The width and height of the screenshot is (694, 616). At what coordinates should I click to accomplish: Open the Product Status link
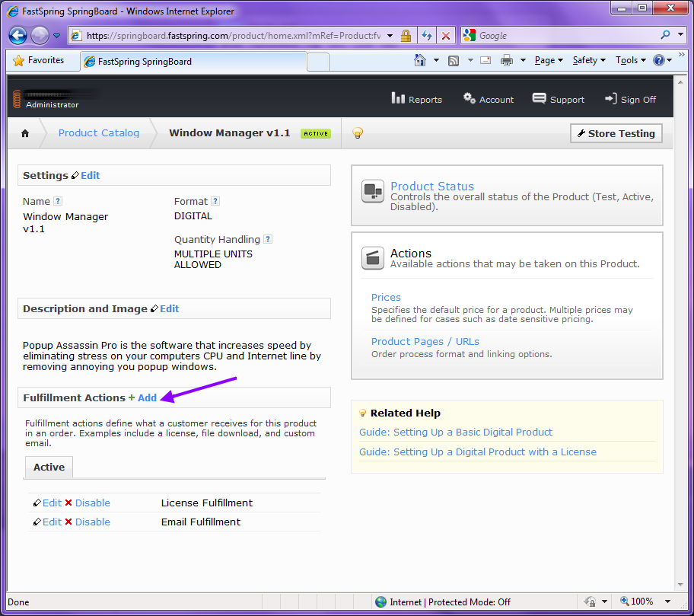(x=432, y=186)
